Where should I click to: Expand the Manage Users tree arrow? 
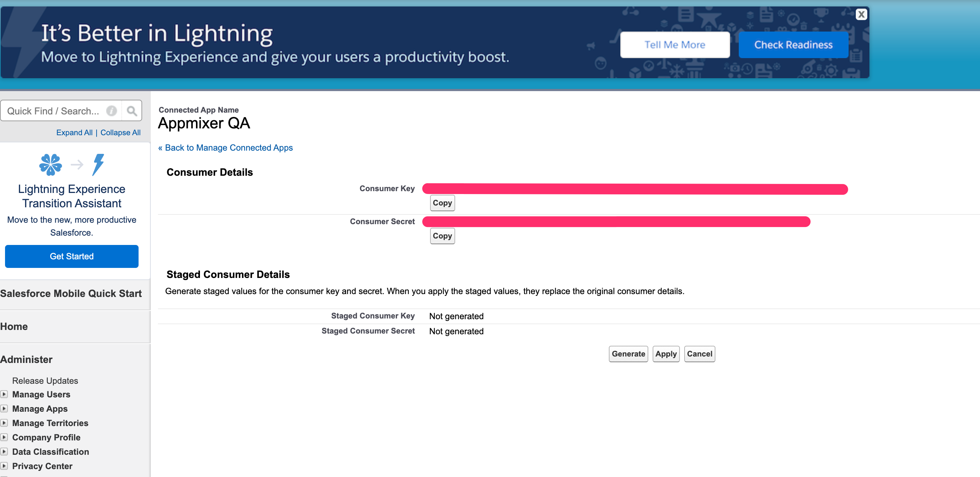click(4, 394)
